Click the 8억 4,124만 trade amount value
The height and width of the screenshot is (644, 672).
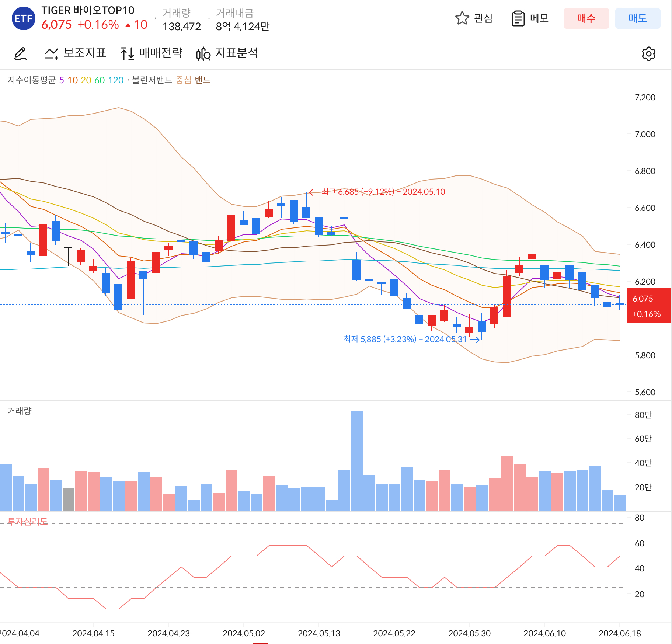tap(243, 27)
